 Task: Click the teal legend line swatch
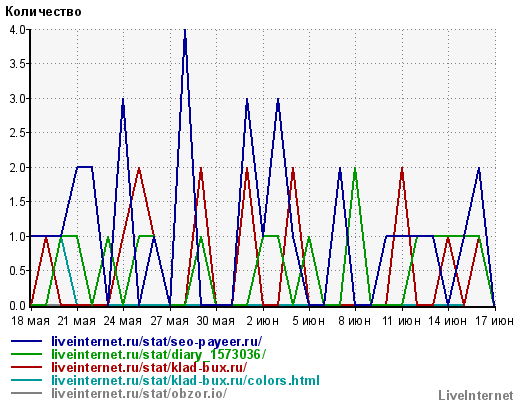(x=26, y=380)
